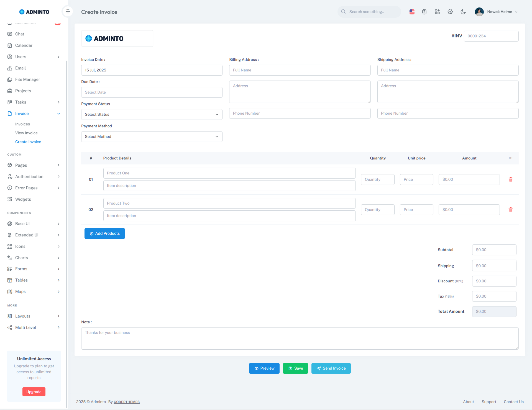Open the settings gear in the top bar
The width and height of the screenshot is (532, 410).
pyautogui.click(x=450, y=12)
